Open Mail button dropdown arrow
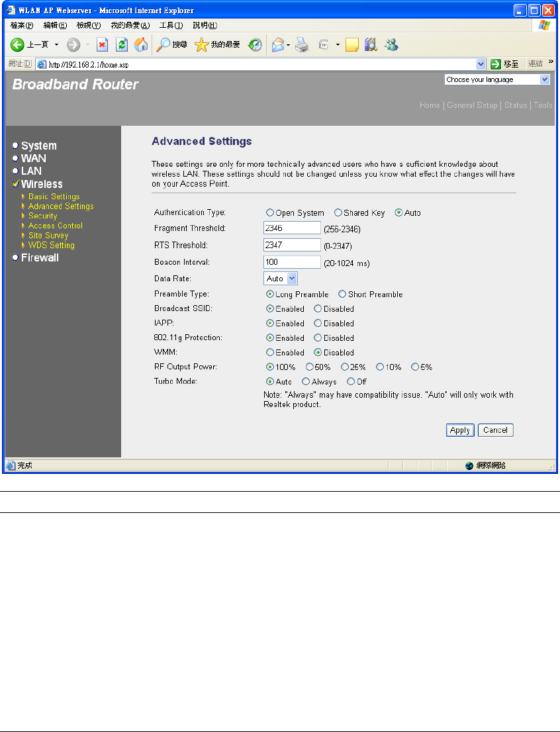Screen dimensions: 560x732 pyautogui.click(x=288, y=45)
